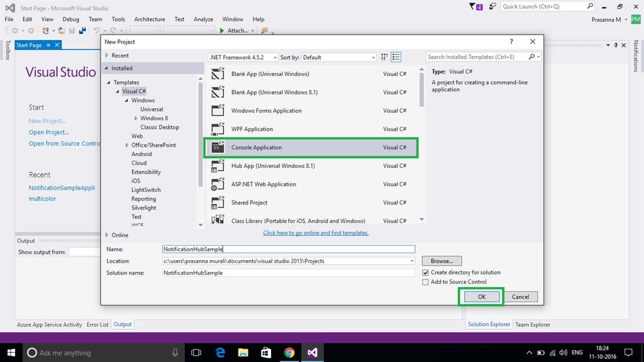Image resolution: width=644 pixels, height=362 pixels.
Task: Open Google Chrome from the taskbar
Action: point(289,353)
